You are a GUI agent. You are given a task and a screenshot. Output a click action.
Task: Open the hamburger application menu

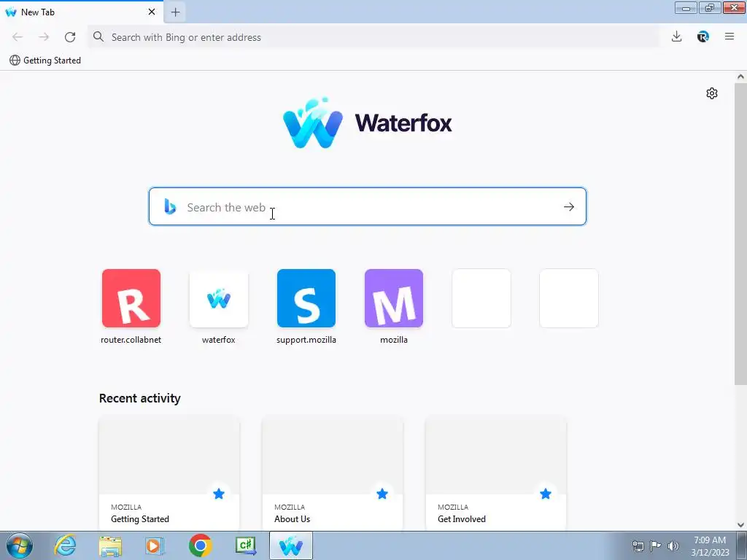tap(729, 36)
